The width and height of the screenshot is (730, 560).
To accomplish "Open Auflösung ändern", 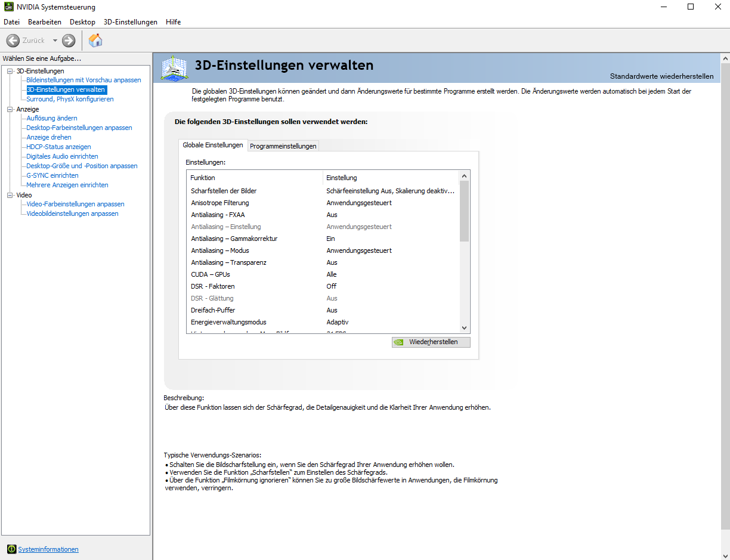I will click(52, 118).
